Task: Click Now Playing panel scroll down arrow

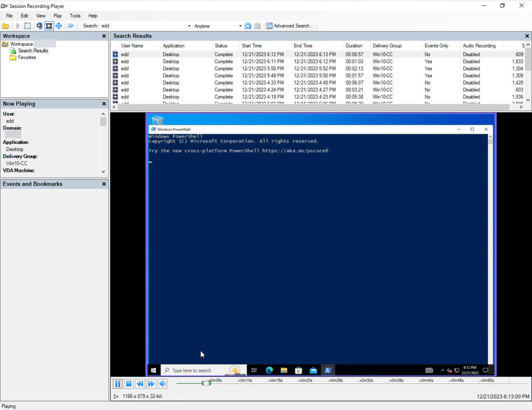Action: [103, 171]
